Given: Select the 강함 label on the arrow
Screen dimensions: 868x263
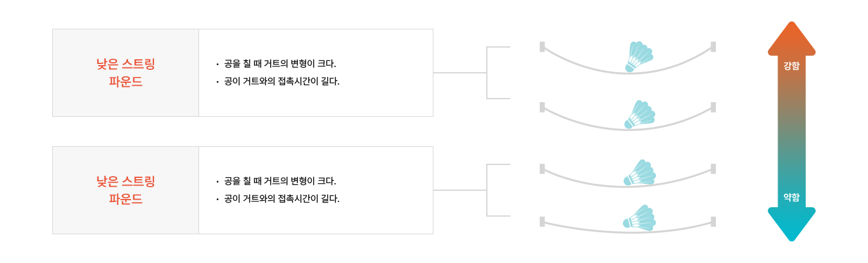Looking at the screenshot, I should click(x=791, y=66).
